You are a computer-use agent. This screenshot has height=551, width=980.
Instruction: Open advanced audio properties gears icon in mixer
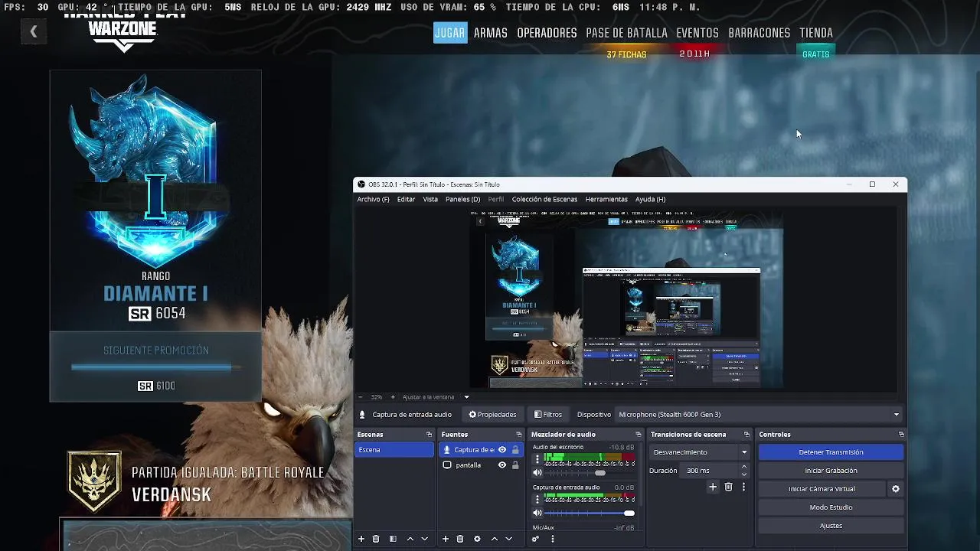(536, 539)
